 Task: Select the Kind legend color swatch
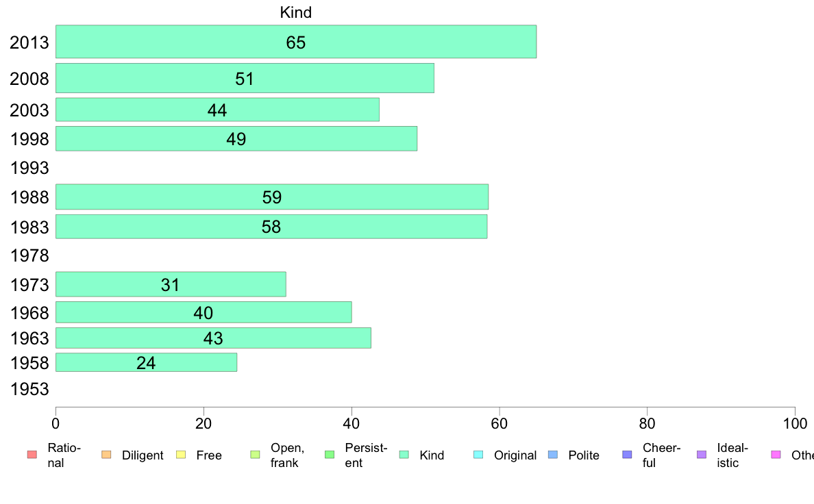tap(404, 455)
